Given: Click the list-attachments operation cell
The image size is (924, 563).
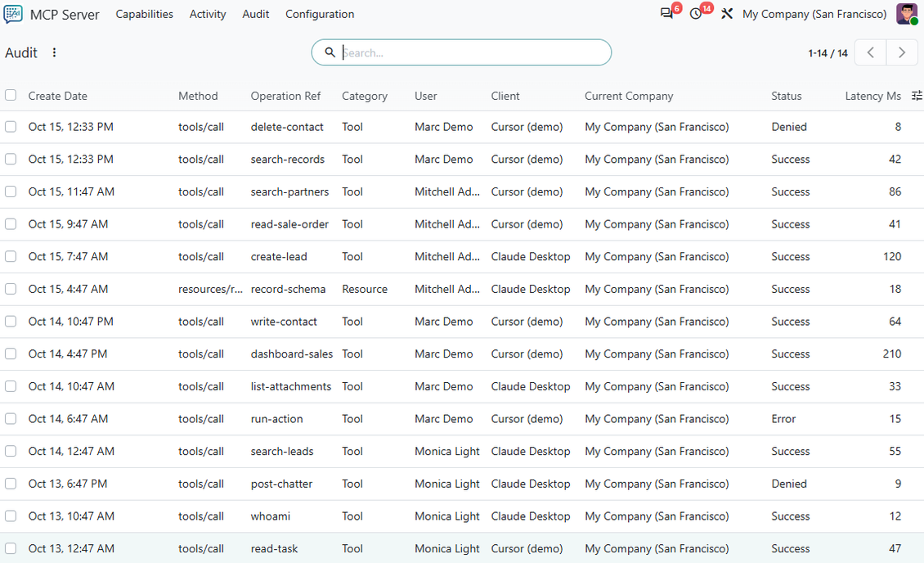Looking at the screenshot, I should [x=291, y=386].
